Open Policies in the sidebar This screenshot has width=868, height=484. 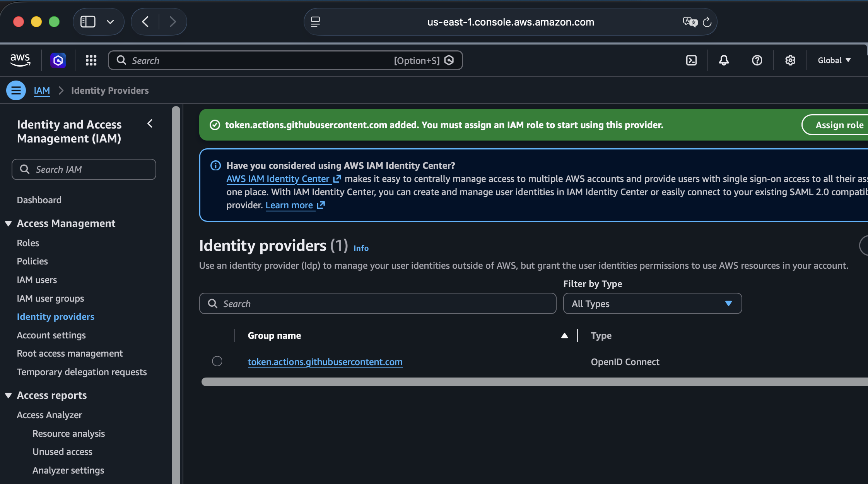click(x=32, y=261)
